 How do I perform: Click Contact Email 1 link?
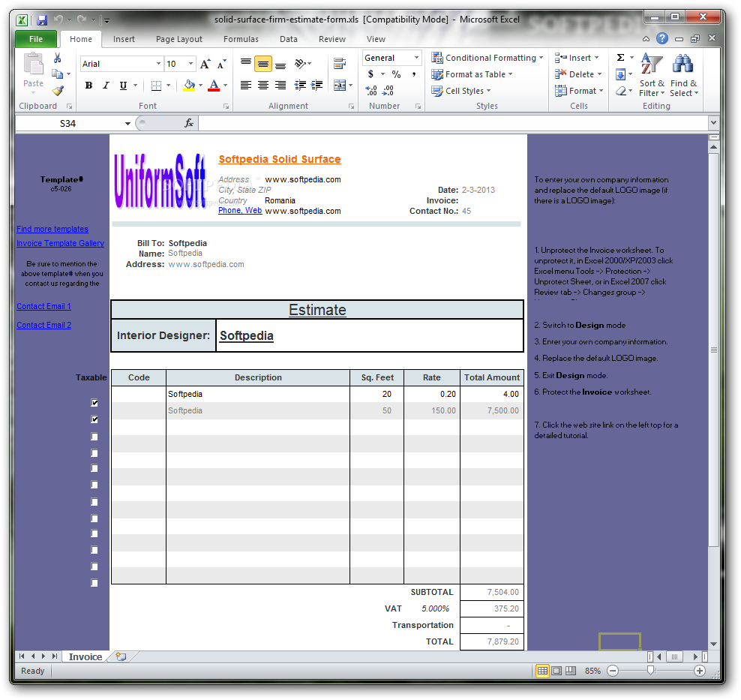click(x=43, y=306)
